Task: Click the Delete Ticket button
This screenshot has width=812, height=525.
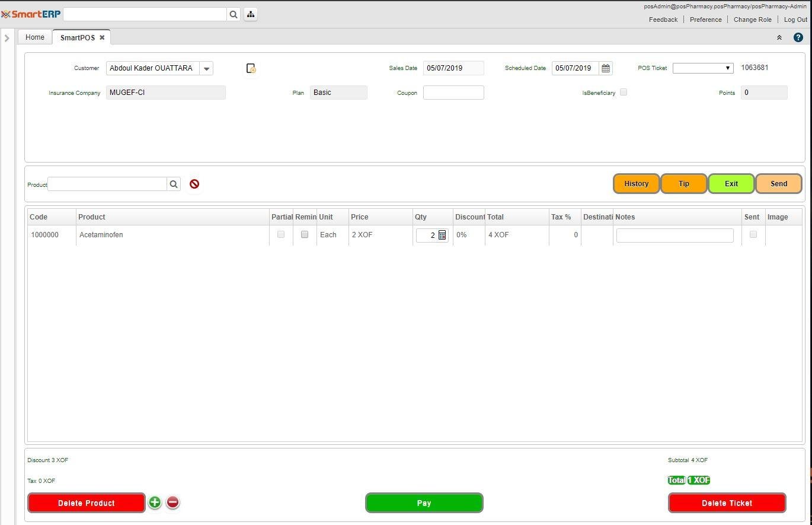Action: coord(727,503)
